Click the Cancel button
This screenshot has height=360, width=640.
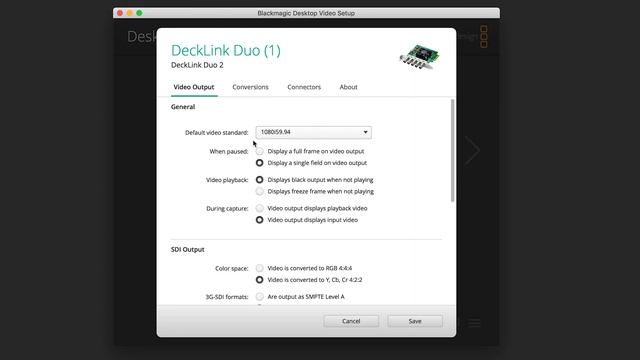[351, 321]
